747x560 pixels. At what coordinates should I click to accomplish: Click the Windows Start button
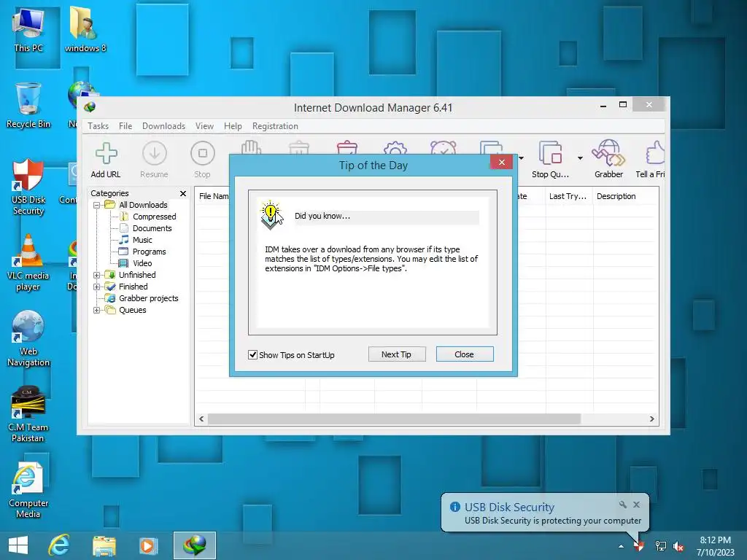pos(18,545)
